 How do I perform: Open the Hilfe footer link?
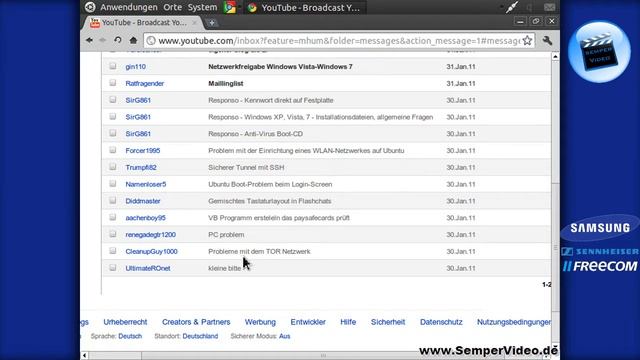click(x=348, y=322)
